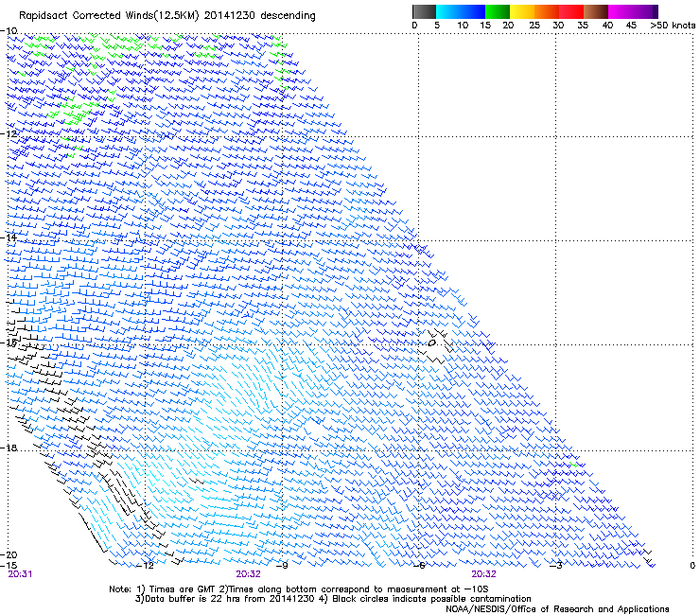The image size is (700, 615).
Task: Click the black wind barbs at the swath's lower-right tip
Action: (647, 556)
